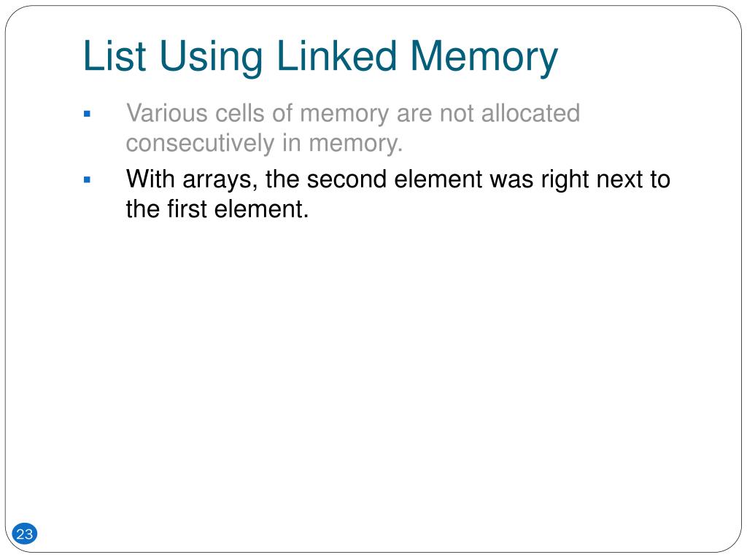Viewport: 747px width, 560px height.
Task: Click the word List in the title
Action: pos(115,55)
